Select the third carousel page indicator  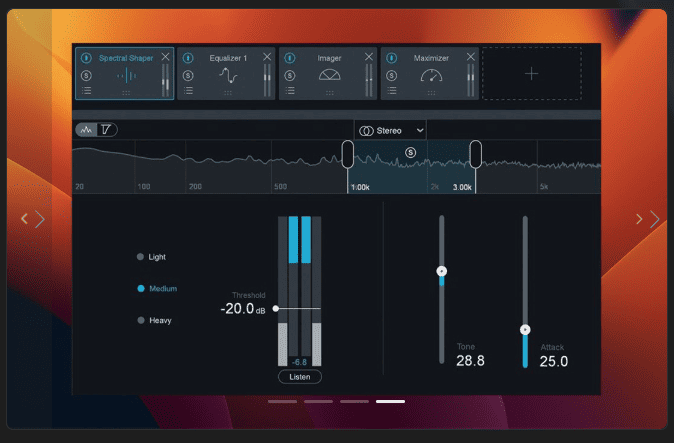[355, 401]
